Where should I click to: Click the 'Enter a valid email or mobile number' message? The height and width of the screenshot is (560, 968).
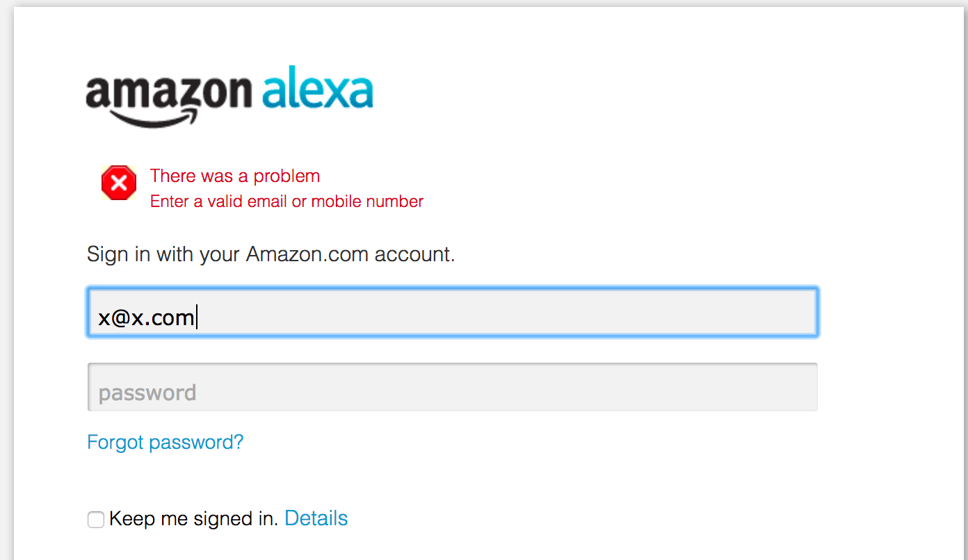287,202
